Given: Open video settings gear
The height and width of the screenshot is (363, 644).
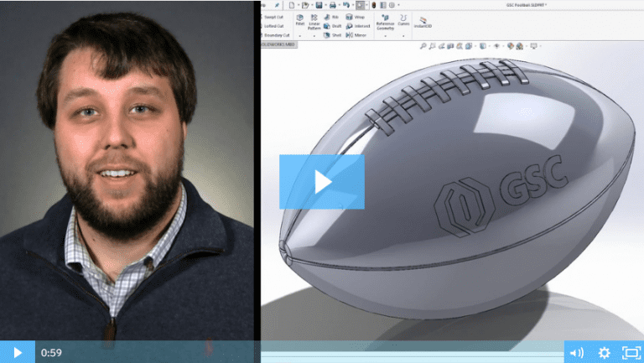Looking at the screenshot, I should (x=603, y=352).
